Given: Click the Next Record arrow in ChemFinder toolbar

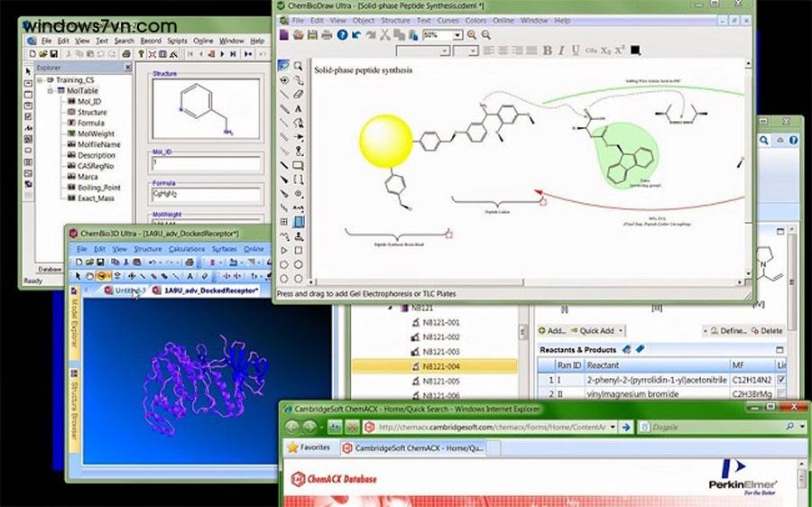Looking at the screenshot, I should [223, 54].
